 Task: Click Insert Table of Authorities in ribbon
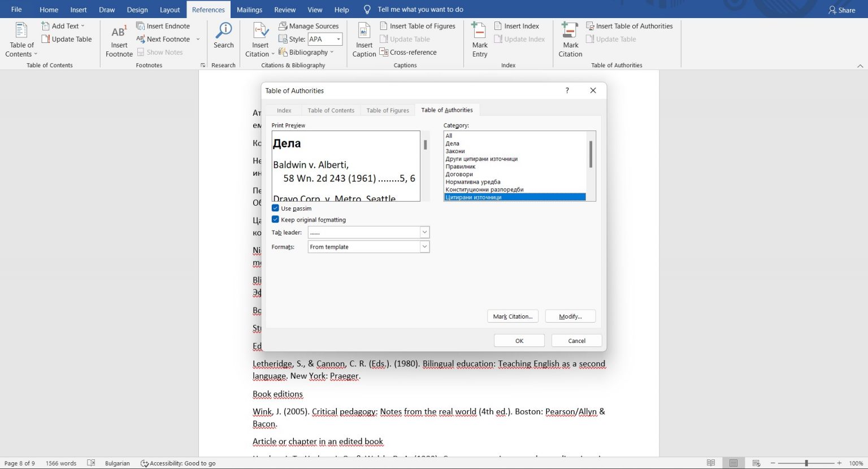[x=630, y=26]
